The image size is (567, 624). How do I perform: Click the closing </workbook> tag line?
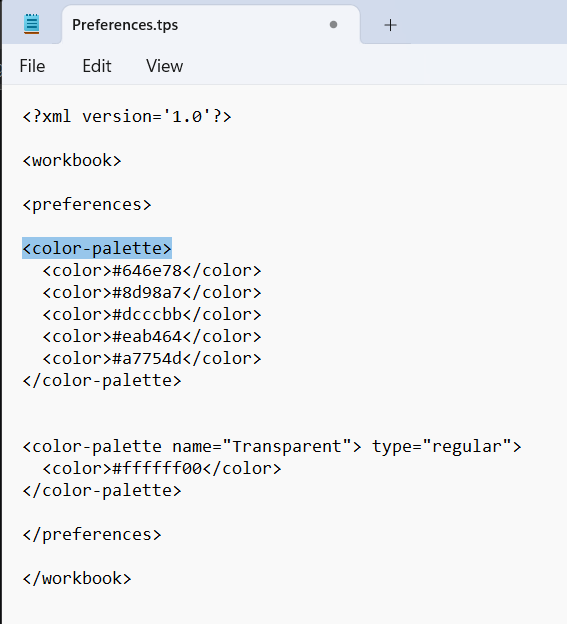pos(77,578)
